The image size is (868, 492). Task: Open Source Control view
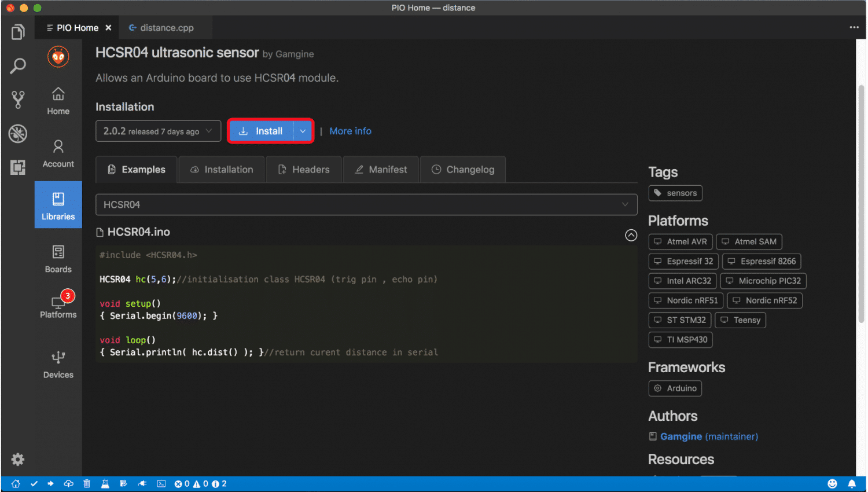tap(18, 100)
